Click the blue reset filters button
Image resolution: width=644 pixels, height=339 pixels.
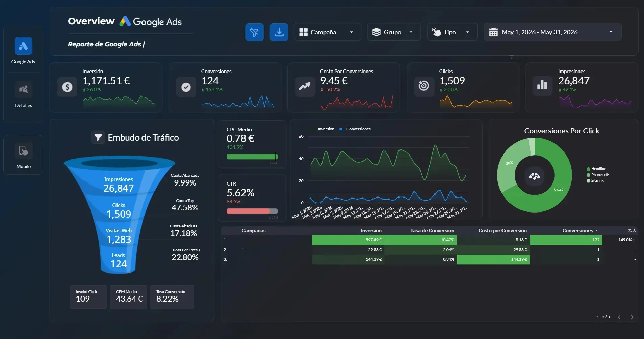point(254,32)
